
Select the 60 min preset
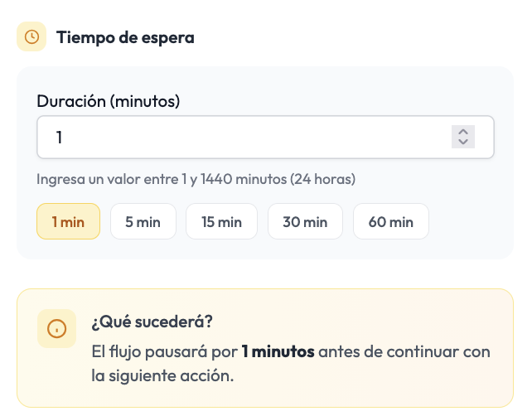[x=391, y=221]
